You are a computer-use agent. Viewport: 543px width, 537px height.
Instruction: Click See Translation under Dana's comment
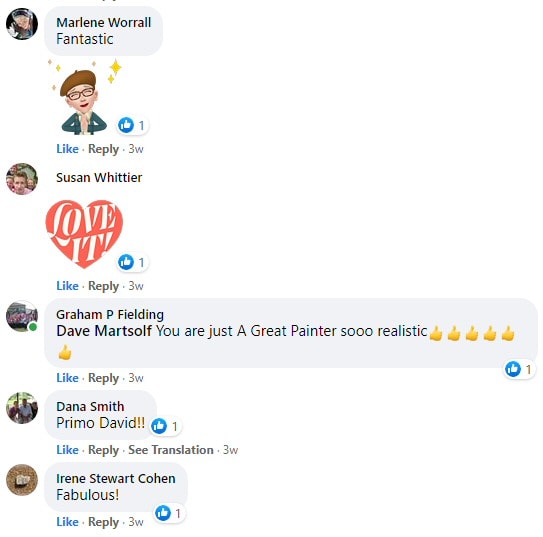[x=171, y=450]
